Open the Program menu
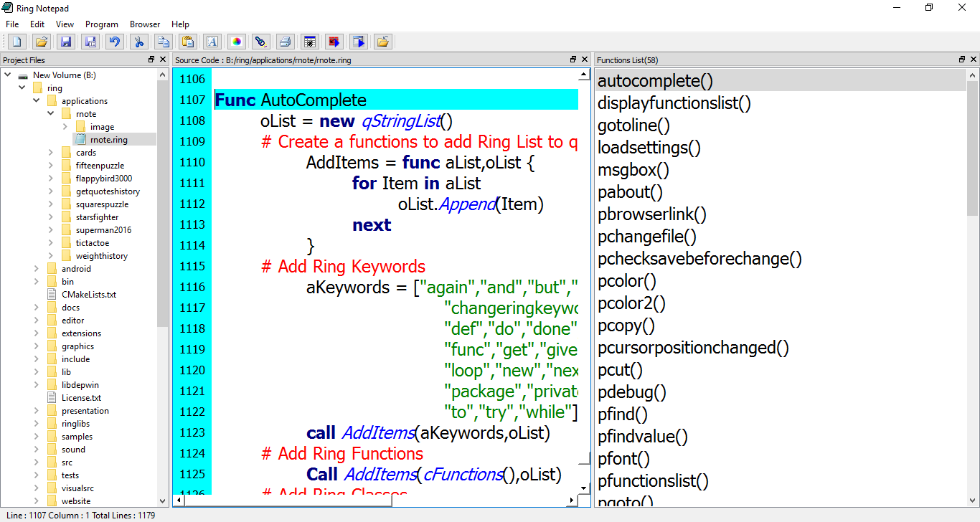Viewport: 980px width, 522px height. click(x=101, y=24)
